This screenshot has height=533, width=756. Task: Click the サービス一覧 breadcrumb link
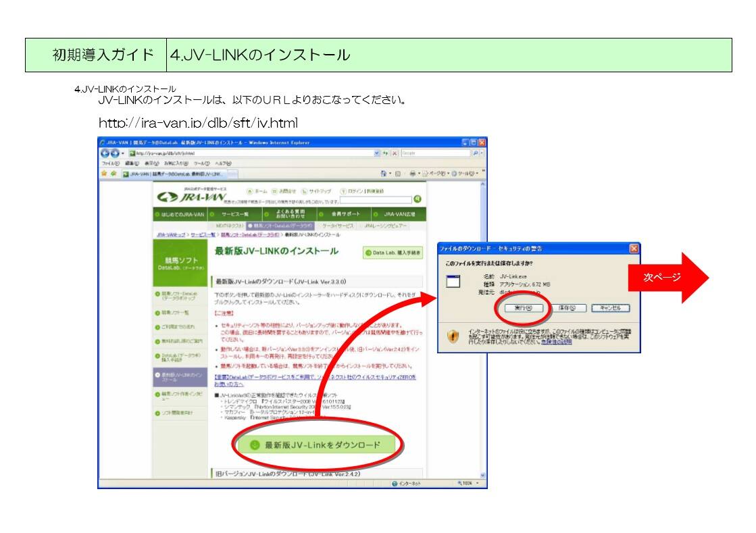click(203, 234)
